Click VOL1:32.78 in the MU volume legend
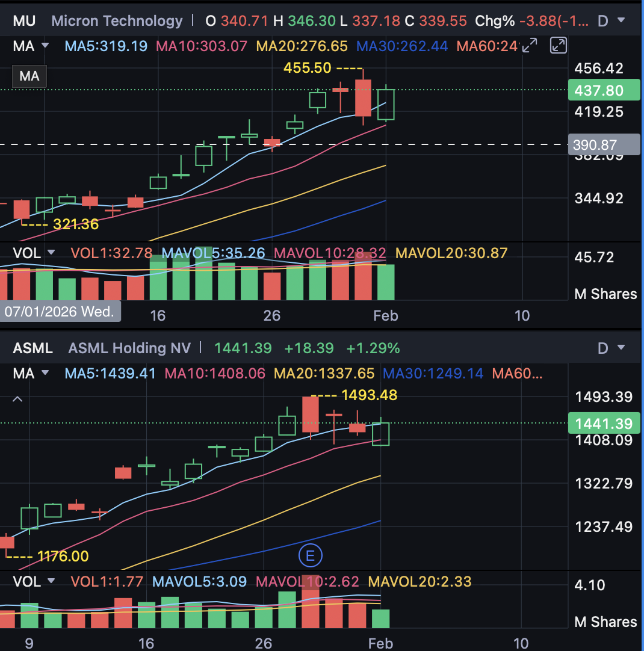Screen dimensions: 644x651 [111, 253]
